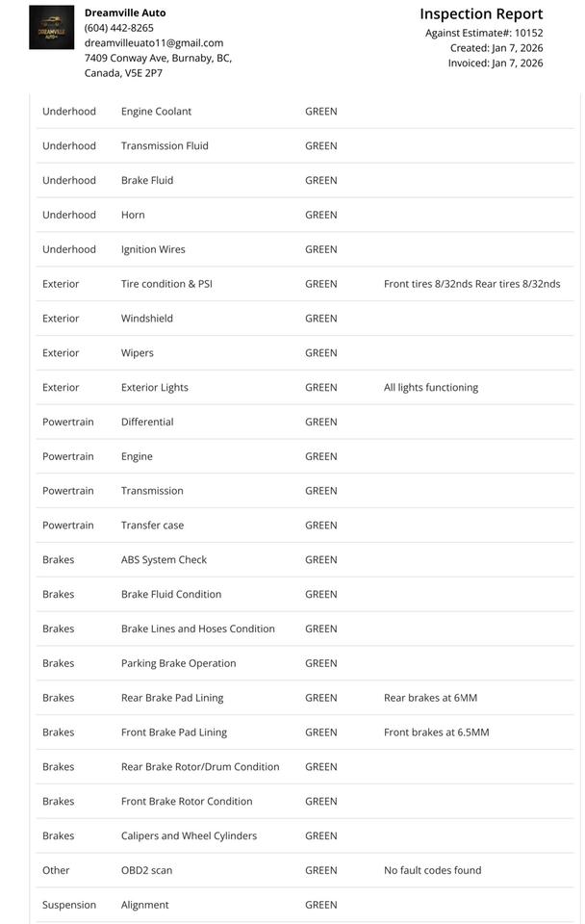Click the (604) 442-8265 phone number
This screenshot has width=585, height=924.
(x=119, y=28)
